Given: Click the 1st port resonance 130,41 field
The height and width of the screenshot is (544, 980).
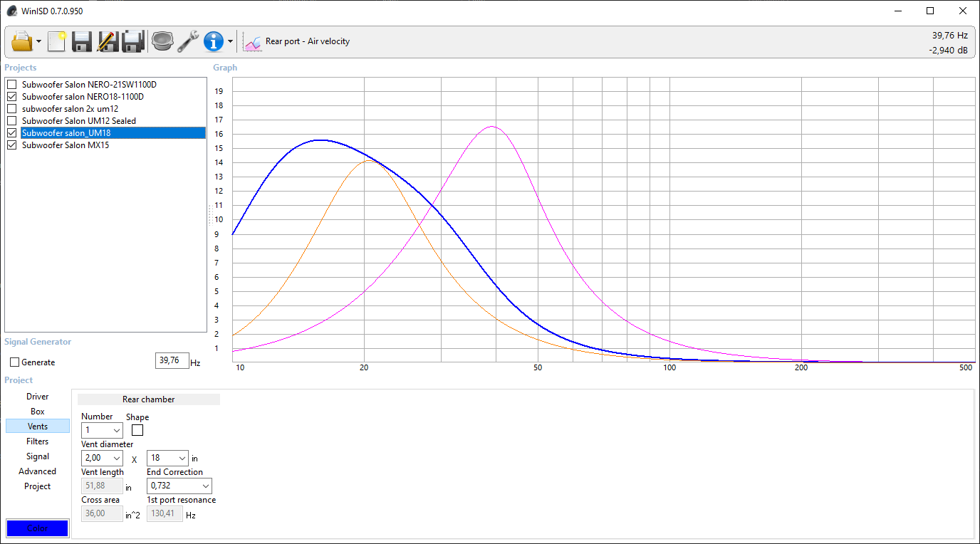Looking at the screenshot, I should click(x=165, y=513).
